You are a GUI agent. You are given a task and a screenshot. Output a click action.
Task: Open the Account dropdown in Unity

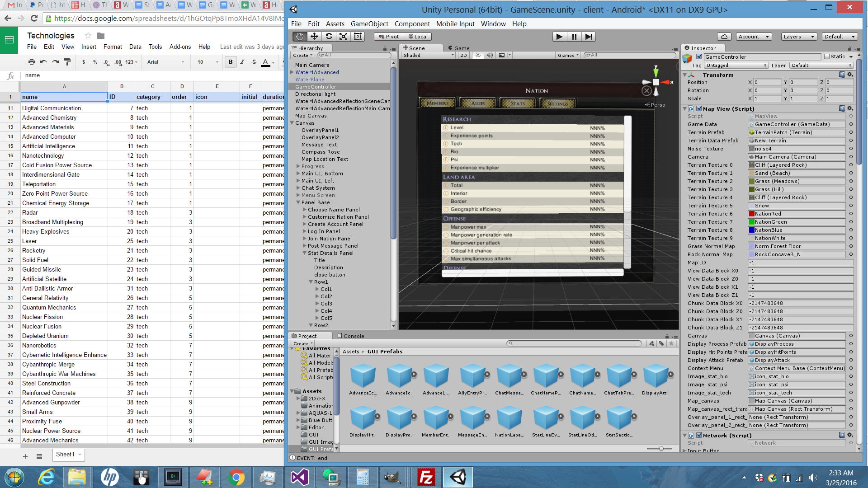coord(754,37)
